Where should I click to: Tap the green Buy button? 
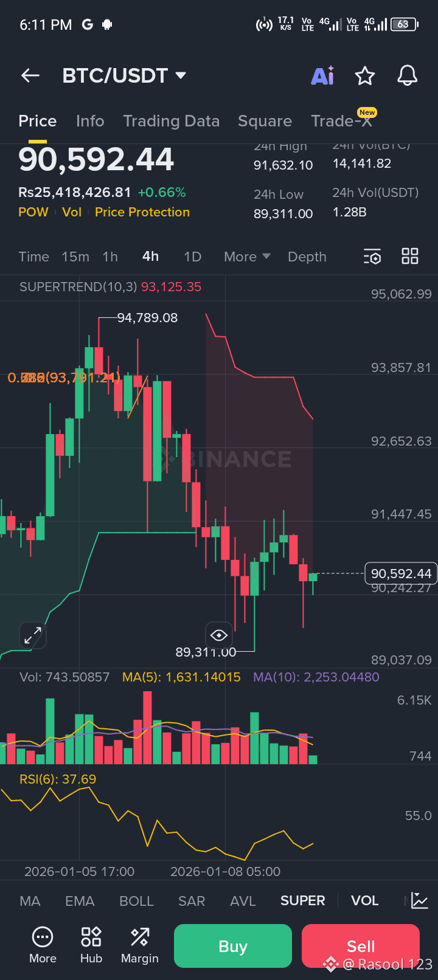(x=233, y=946)
